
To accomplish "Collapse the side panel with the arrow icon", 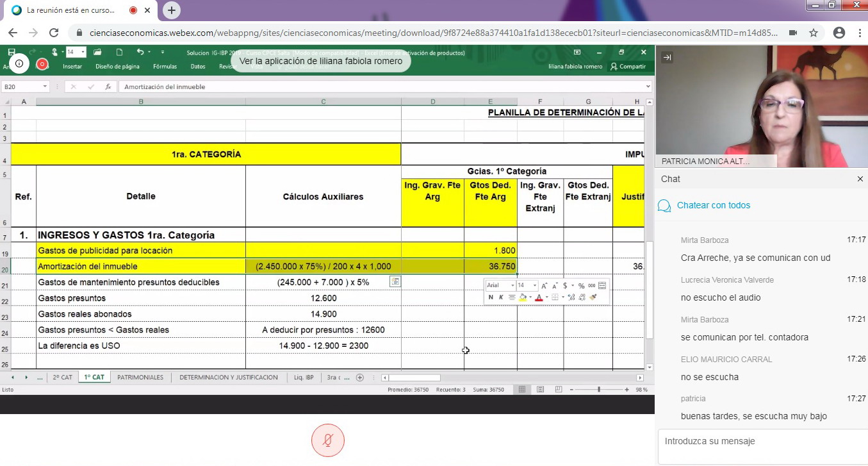I will tap(667, 58).
